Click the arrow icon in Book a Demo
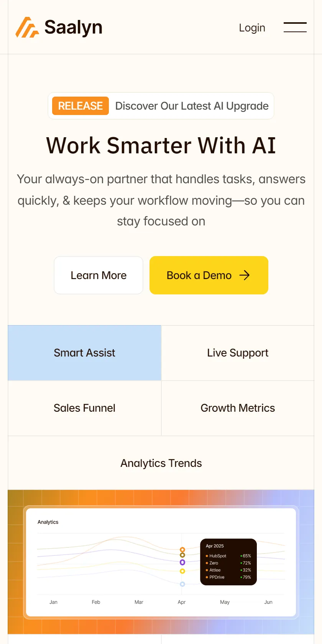322x644 pixels. pyautogui.click(x=245, y=275)
